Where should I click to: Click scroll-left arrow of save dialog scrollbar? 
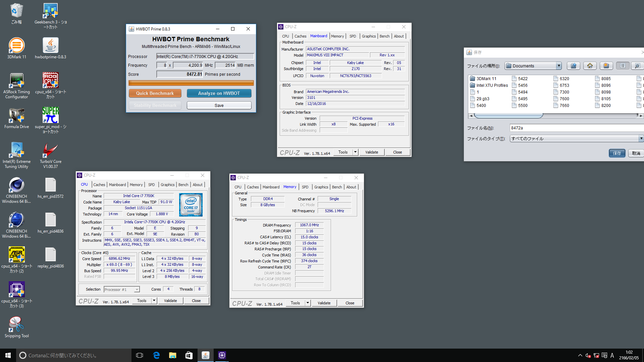coord(471,116)
